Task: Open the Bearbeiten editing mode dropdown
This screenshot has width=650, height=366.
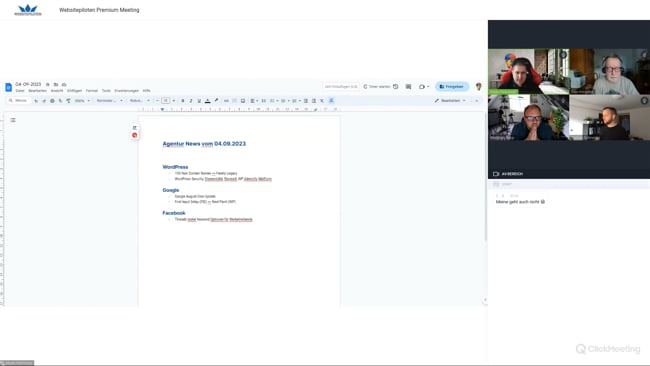Action: click(x=450, y=101)
